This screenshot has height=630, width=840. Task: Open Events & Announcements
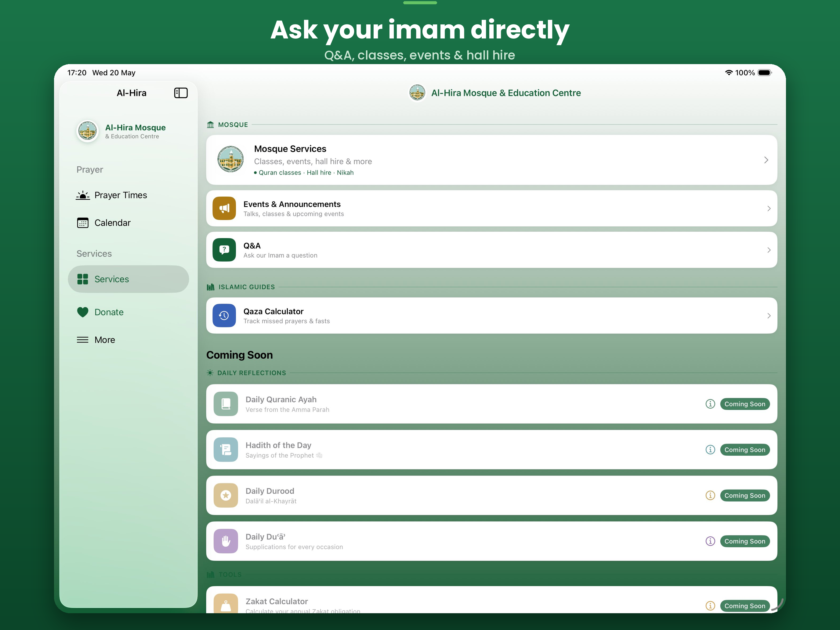pyautogui.click(x=491, y=208)
